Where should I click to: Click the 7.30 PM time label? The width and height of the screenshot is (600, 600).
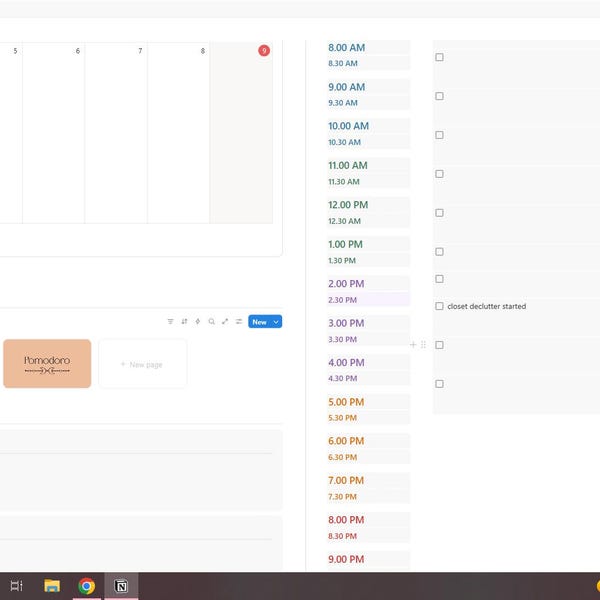pos(342,497)
